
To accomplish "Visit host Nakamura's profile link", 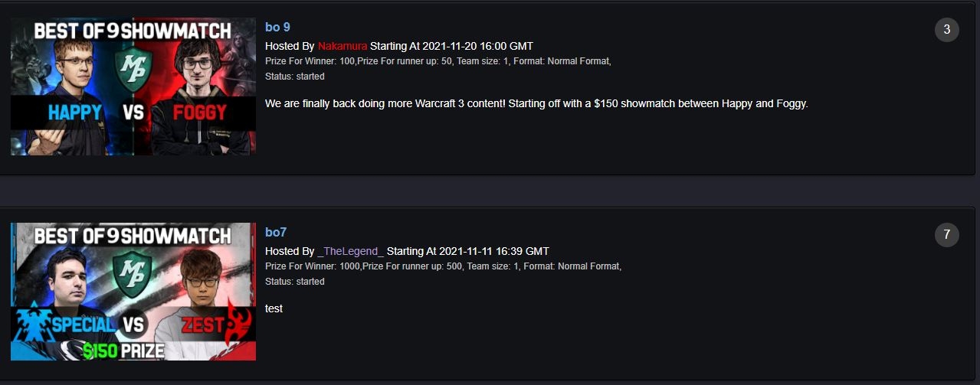I will click(x=343, y=46).
